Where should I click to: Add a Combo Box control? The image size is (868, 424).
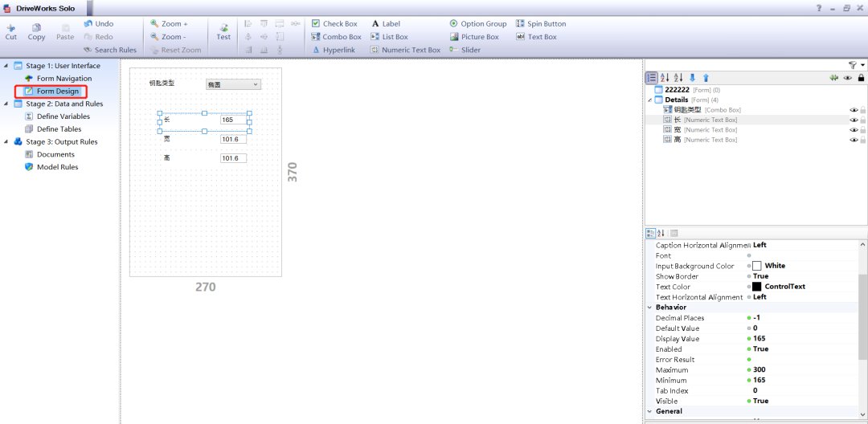click(x=336, y=36)
